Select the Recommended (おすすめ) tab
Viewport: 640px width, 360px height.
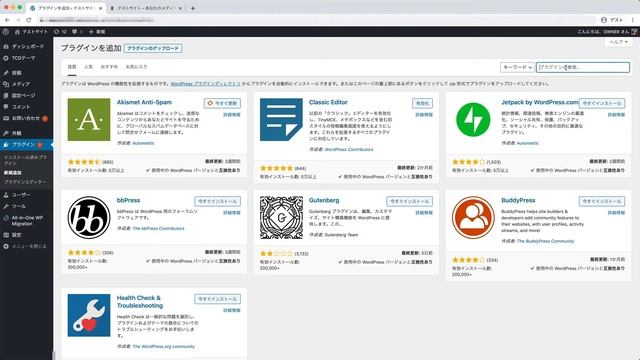point(109,67)
